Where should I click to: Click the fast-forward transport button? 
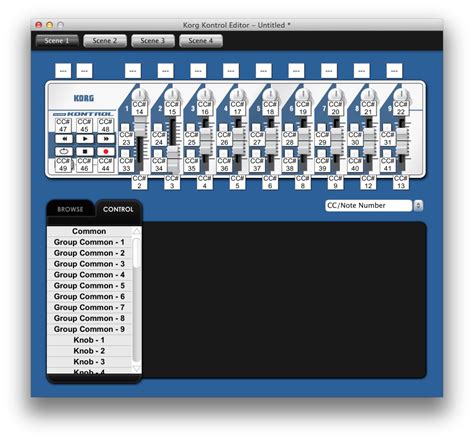click(x=106, y=139)
